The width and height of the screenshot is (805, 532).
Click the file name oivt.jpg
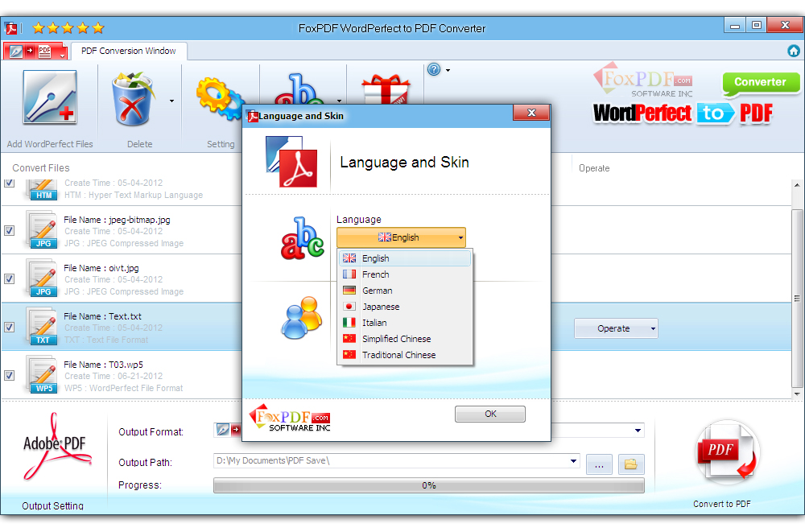(124, 268)
